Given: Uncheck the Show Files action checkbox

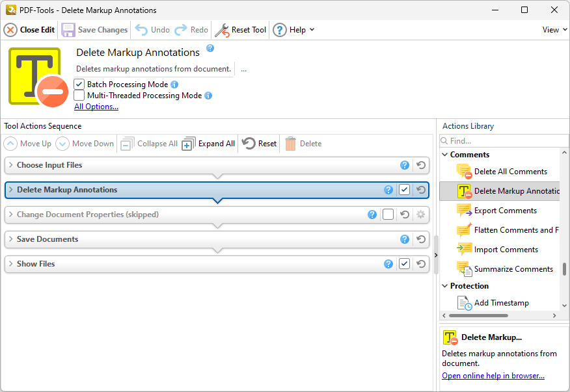Looking at the screenshot, I should (x=404, y=264).
